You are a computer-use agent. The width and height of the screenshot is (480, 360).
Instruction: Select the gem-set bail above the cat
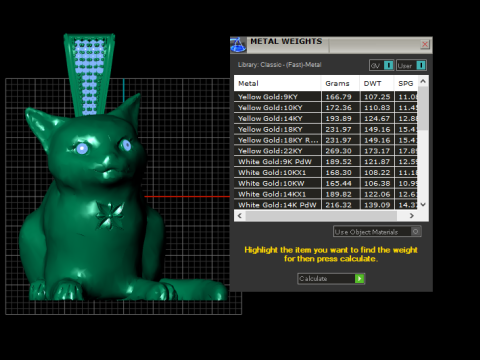[89, 74]
